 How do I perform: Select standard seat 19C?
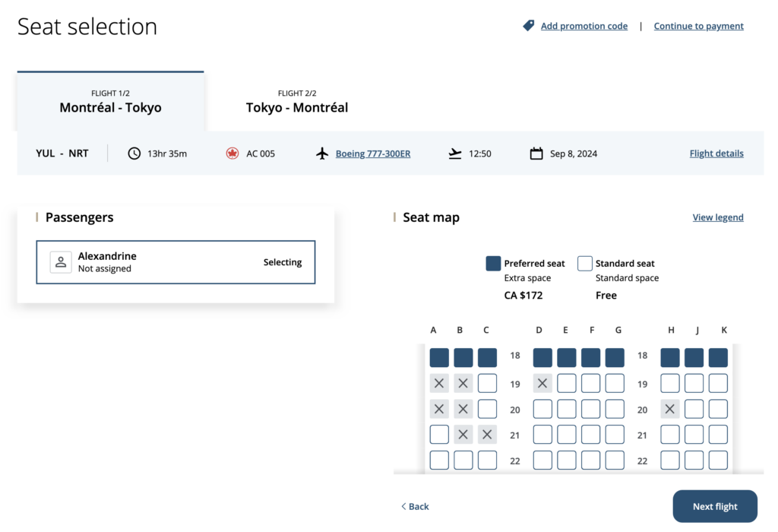tap(487, 384)
